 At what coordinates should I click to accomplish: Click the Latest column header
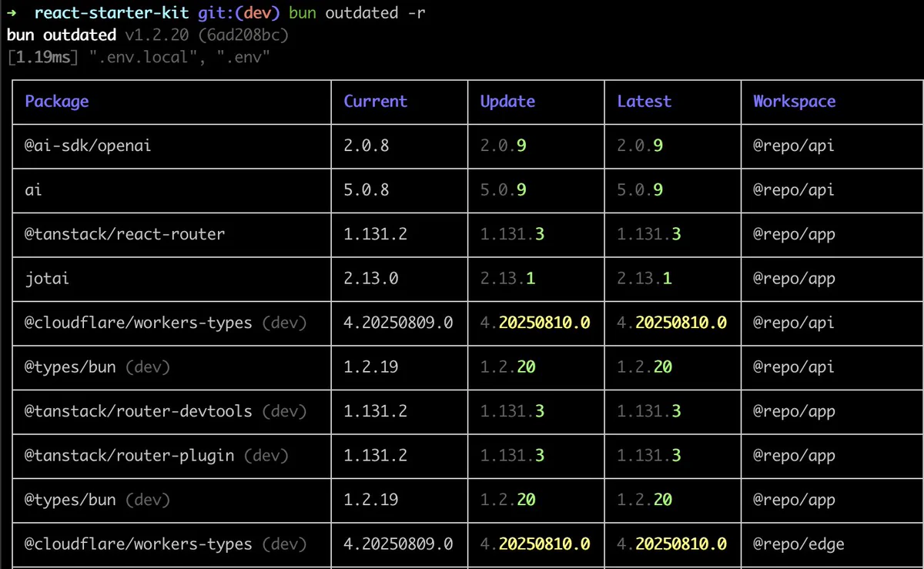coord(644,102)
